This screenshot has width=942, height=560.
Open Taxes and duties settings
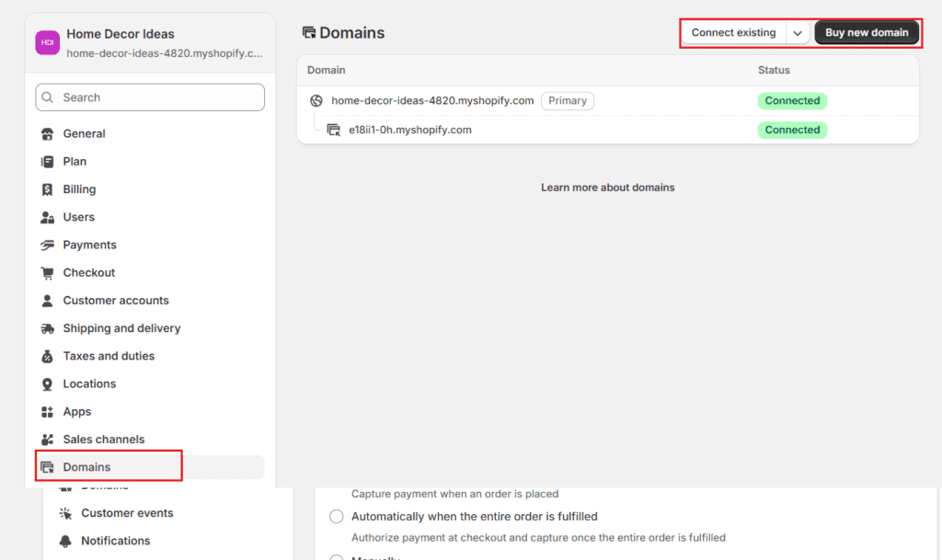[x=109, y=356]
